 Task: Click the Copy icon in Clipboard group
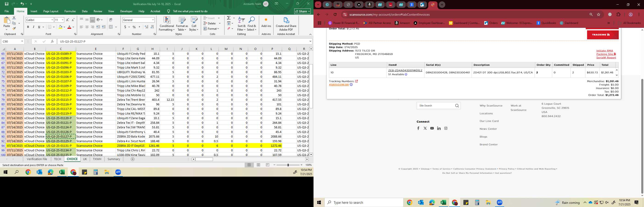[x=14, y=23]
